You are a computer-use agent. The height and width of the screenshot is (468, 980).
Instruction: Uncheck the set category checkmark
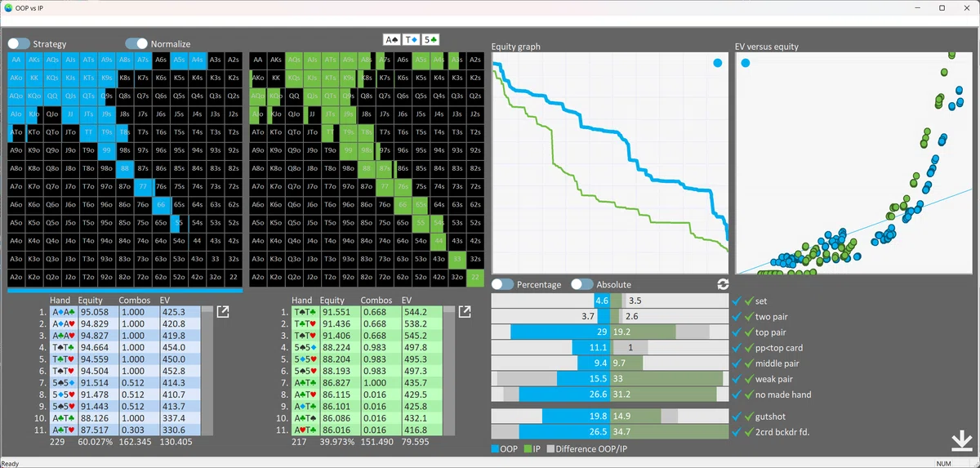737,301
